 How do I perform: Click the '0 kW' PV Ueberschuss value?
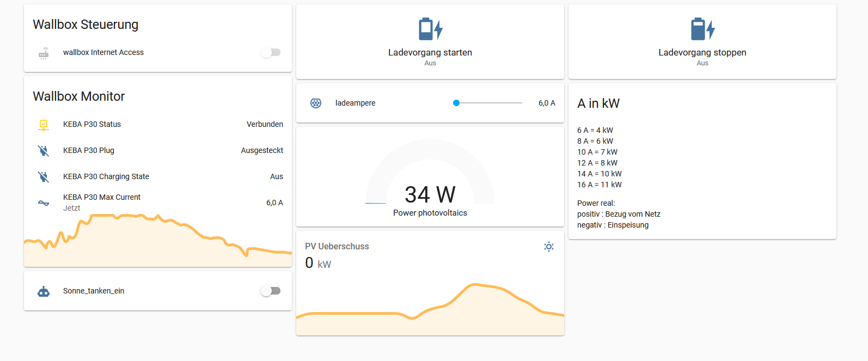(x=318, y=264)
